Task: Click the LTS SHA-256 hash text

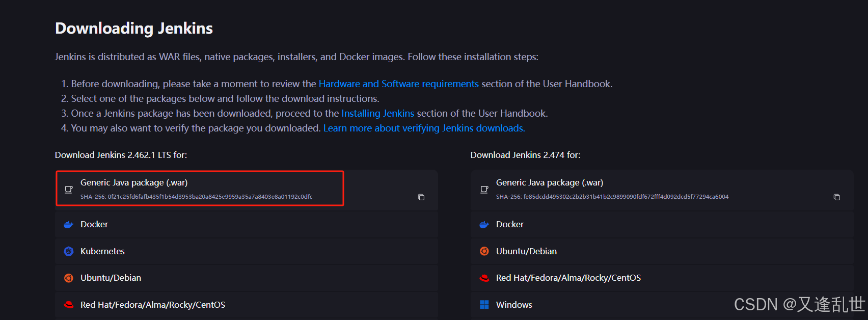Action: point(197,197)
